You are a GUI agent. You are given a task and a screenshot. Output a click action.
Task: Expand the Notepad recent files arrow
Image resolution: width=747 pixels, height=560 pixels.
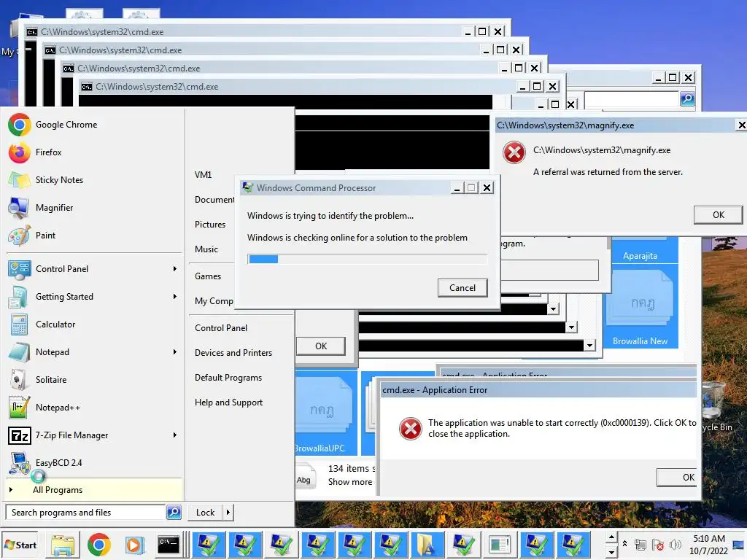click(x=175, y=352)
